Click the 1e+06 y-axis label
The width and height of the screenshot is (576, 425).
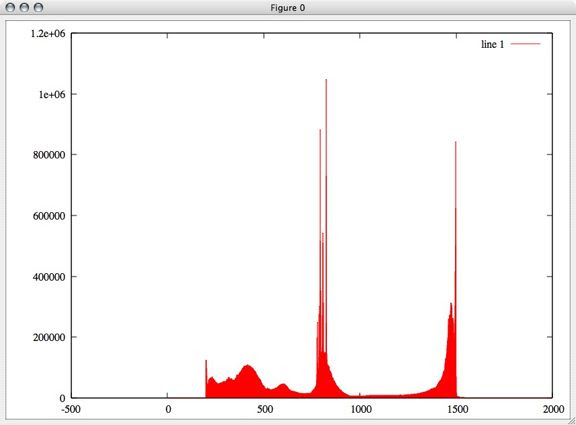[x=52, y=94]
